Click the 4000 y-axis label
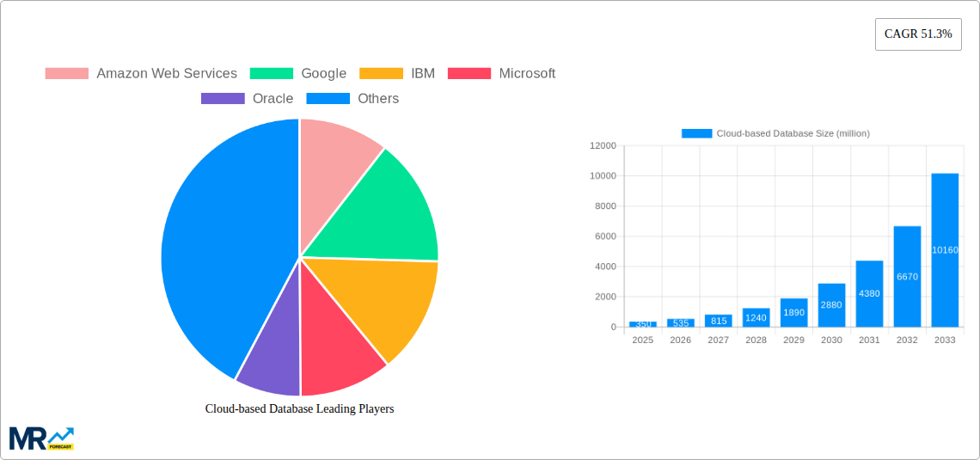 606,267
